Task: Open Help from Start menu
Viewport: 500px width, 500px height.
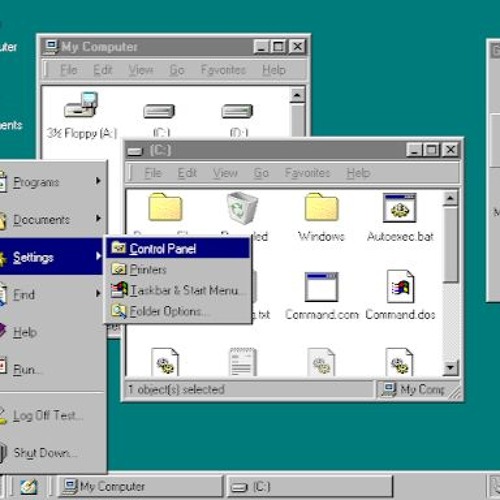Action: click(51, 332)
